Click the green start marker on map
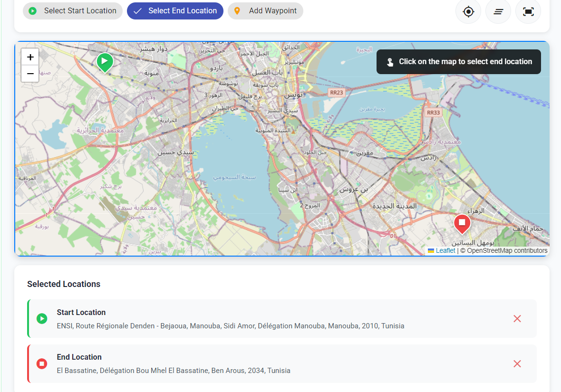The image size is (561, 392). [x=105, y=62]
